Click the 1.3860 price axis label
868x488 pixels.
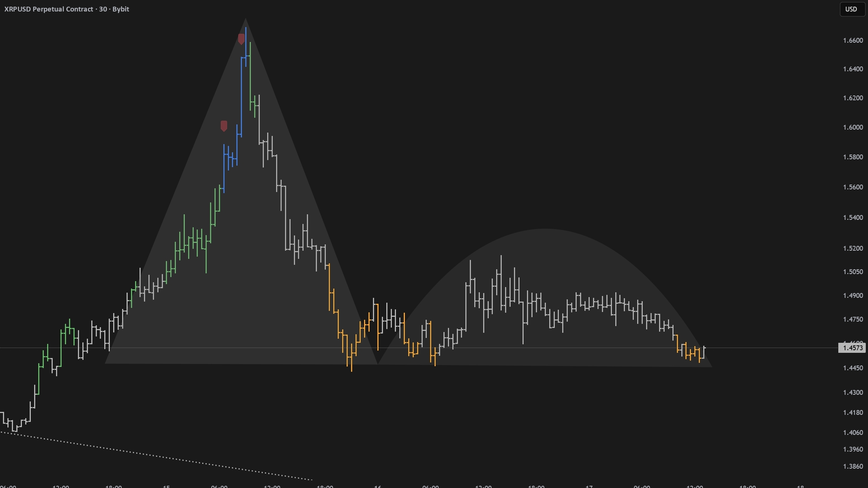(x=853, y=466)
